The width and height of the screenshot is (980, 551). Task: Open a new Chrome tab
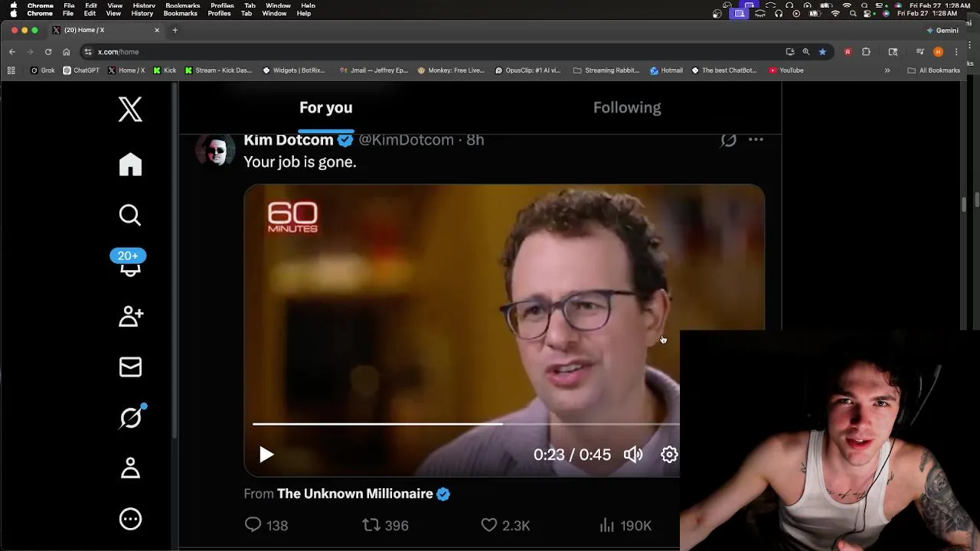175,30
